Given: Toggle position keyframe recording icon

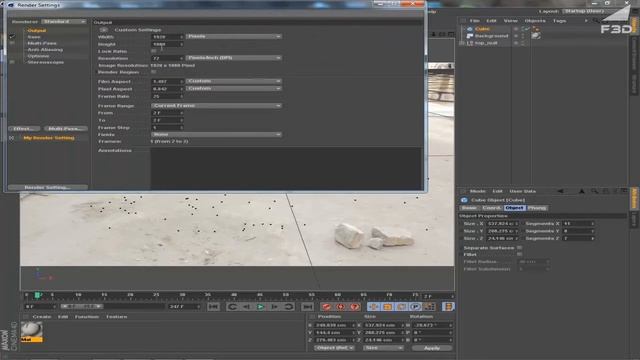Looking at the screenshot, I should [x=373, y=307].
